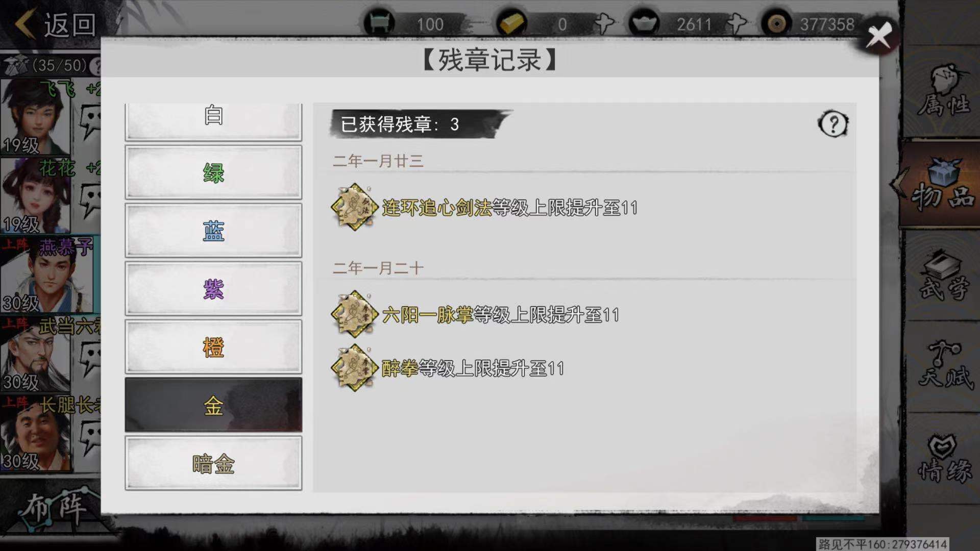Open the 武学 martial arts sidebar icon
Image resolution: width=980 pixels, height=551 pixels.
(x=943, y=276)
